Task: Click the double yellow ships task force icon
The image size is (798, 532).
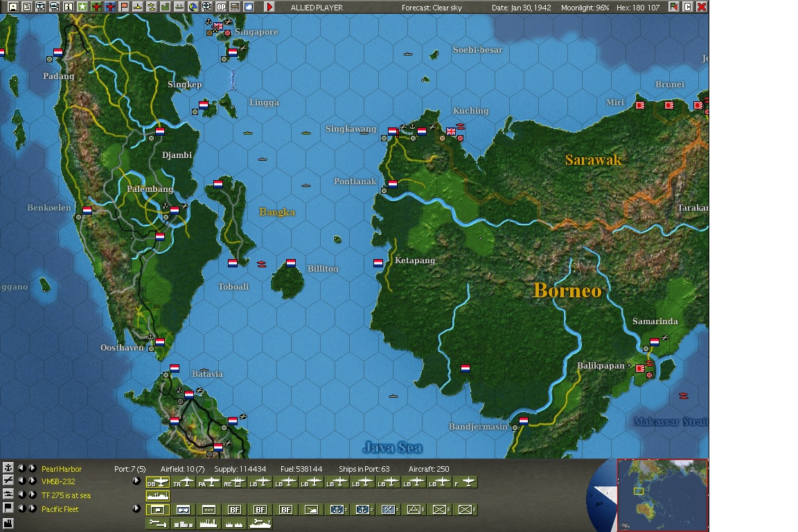Action: click(x=151, y=7)
